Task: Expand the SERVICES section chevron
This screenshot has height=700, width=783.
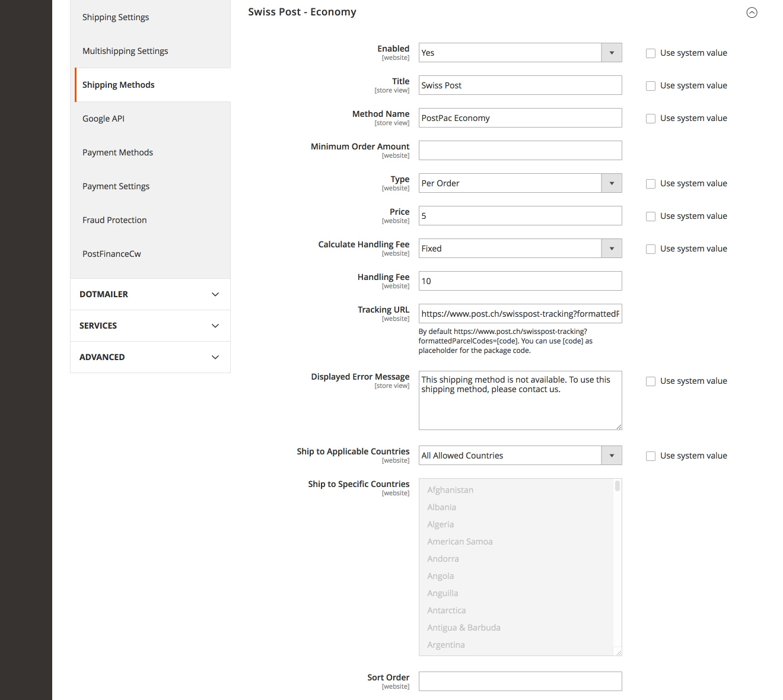Action: coord(215,326)
